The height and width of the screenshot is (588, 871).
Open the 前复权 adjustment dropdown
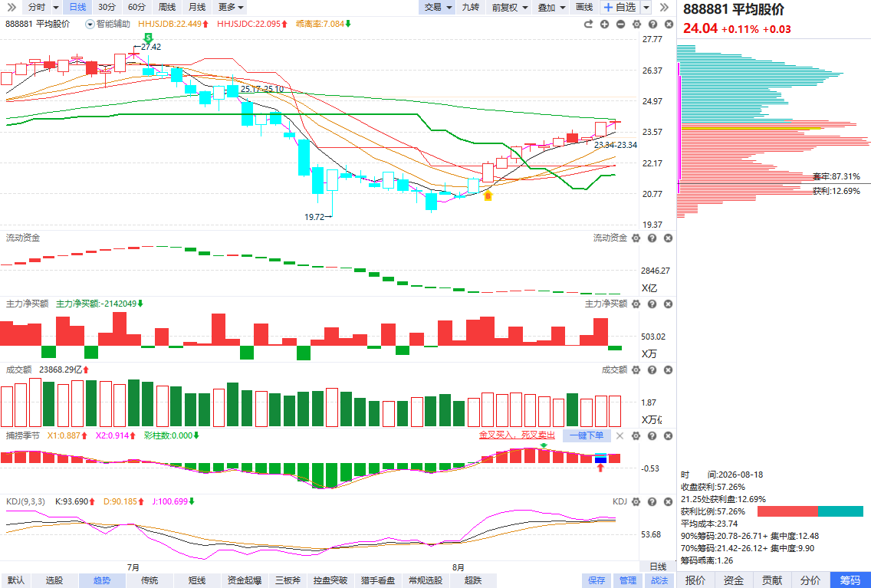pos(509,7)
